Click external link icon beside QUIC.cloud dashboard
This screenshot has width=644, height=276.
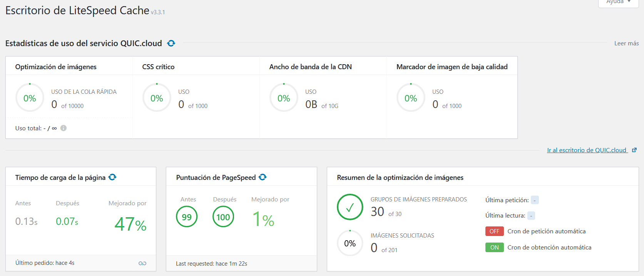pyautogui.click(x=634, y=150)
